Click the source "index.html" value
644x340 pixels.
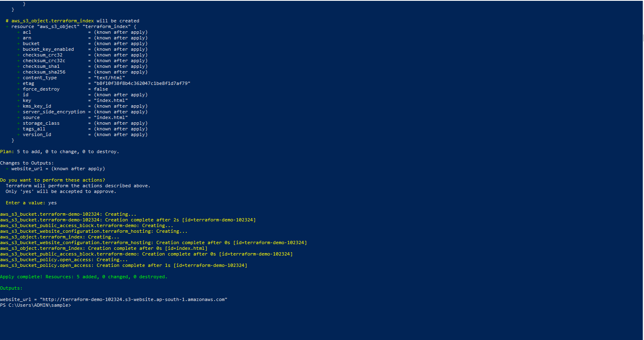click(x=111, y=117)
